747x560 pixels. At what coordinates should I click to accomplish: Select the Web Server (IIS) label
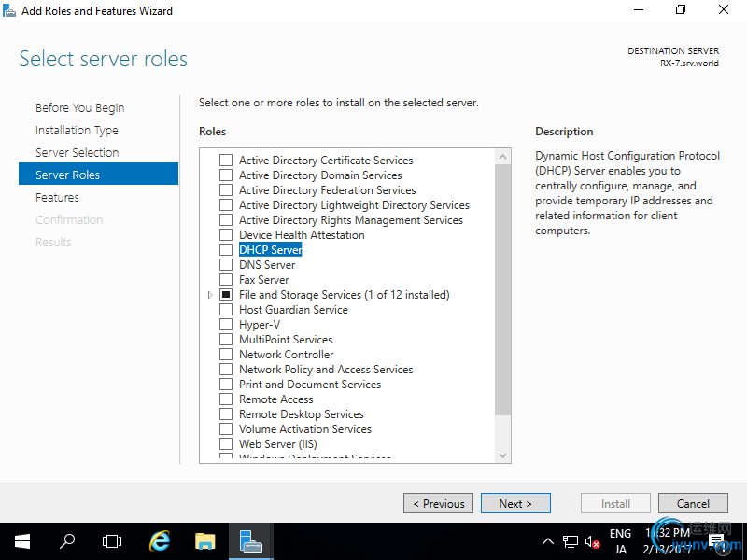[x=278, y=444]
